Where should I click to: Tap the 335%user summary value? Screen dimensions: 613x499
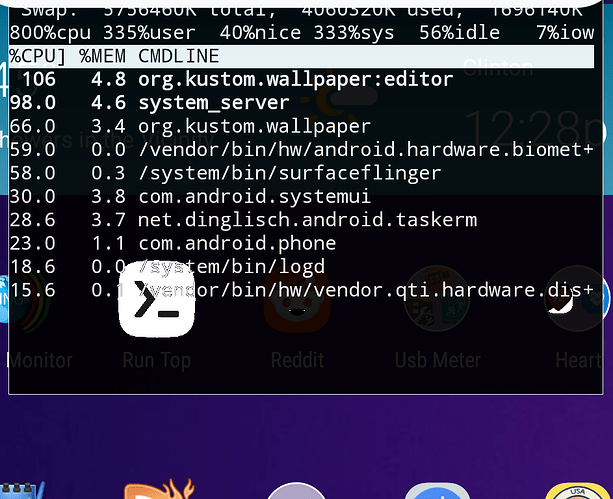(149, 33)
